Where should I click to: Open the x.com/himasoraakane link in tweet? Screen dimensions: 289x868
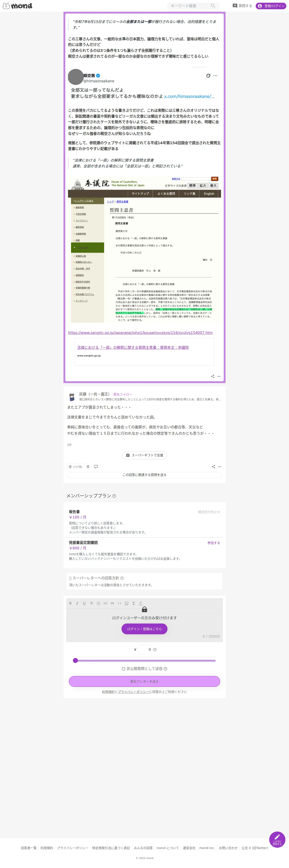click(x=189, y=96)
